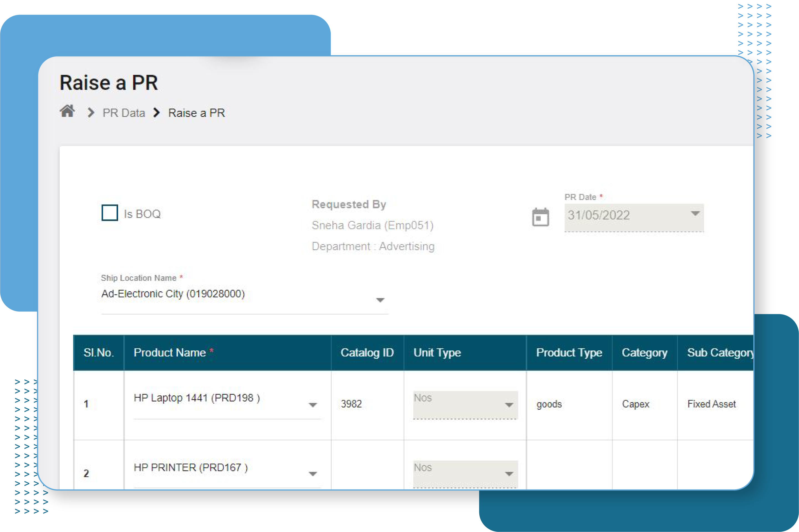Click the home icon in the breadcrumb

pos(67,112)
